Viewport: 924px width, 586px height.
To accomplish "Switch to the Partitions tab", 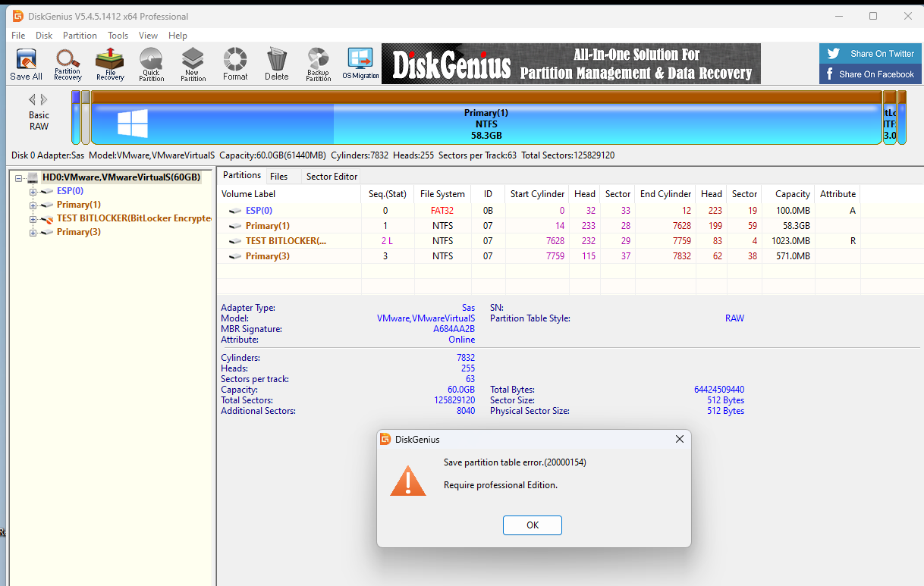I will (241, 175).
